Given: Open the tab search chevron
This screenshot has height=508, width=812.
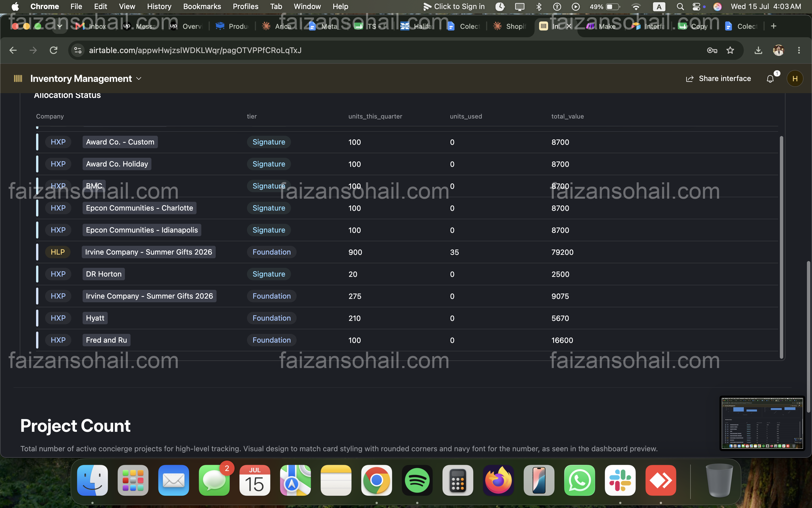Looking at the screenshot, I should (60, 26).
